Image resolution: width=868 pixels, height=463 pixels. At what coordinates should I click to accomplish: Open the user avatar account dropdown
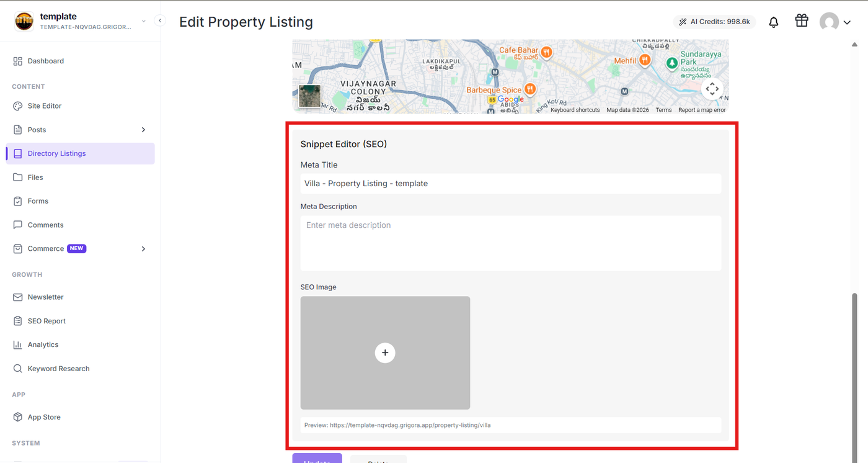click(x=835, y=22)
